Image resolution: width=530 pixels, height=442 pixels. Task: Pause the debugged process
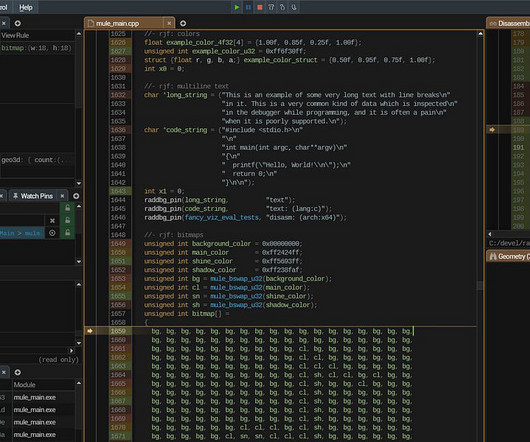(x=248, y=7)
